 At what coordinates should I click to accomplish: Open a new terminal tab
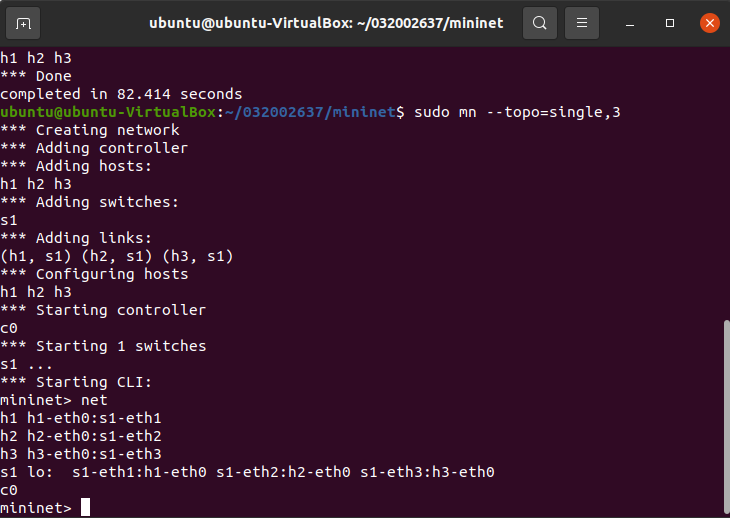click(x=23, y=22)
